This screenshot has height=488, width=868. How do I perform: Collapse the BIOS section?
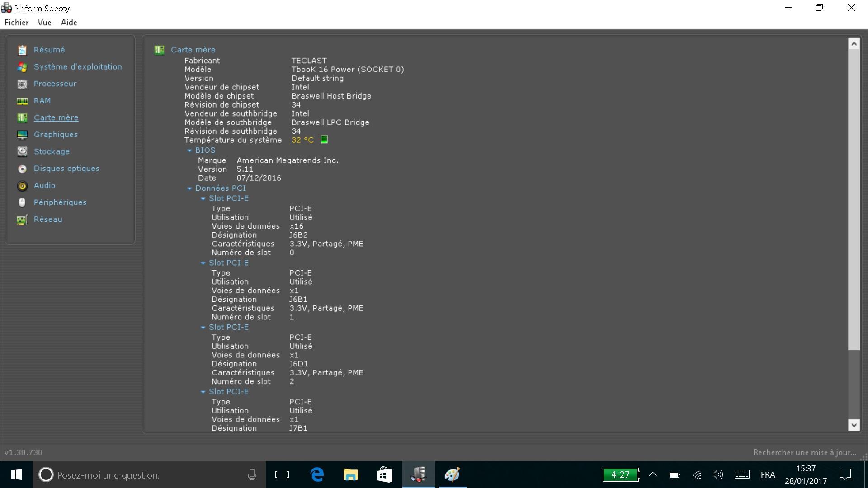(x=189, y=150)
